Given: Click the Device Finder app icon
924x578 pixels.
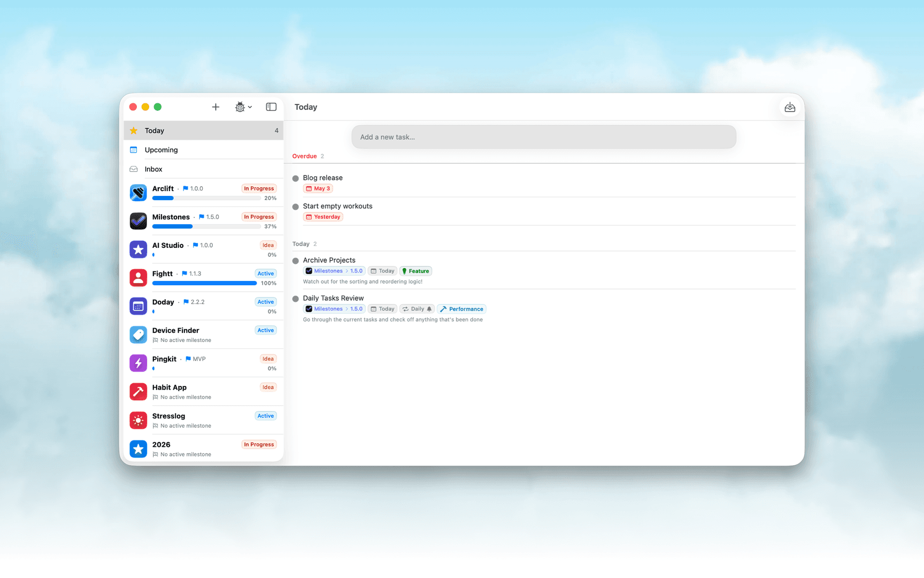Looking at the screenshot, I should 138,334.
